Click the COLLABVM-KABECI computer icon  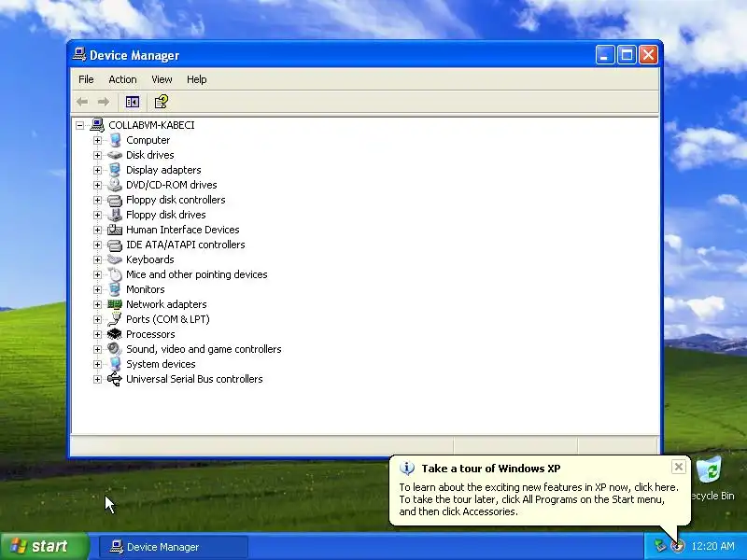pyautogui.click(x=97, y=125)
